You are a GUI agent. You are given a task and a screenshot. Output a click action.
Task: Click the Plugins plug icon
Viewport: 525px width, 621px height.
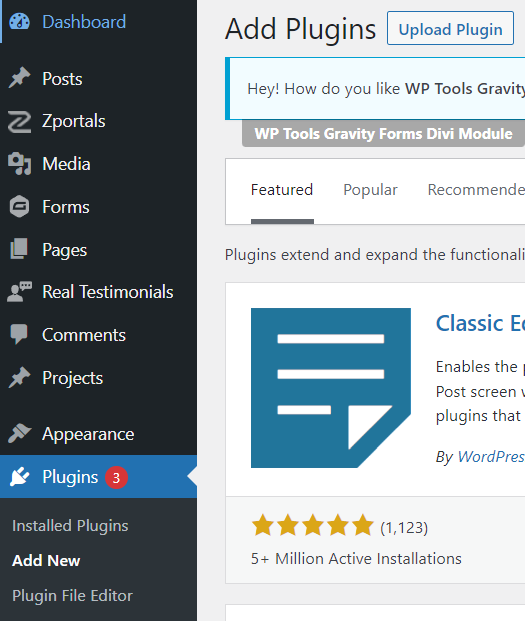(19, 476)
